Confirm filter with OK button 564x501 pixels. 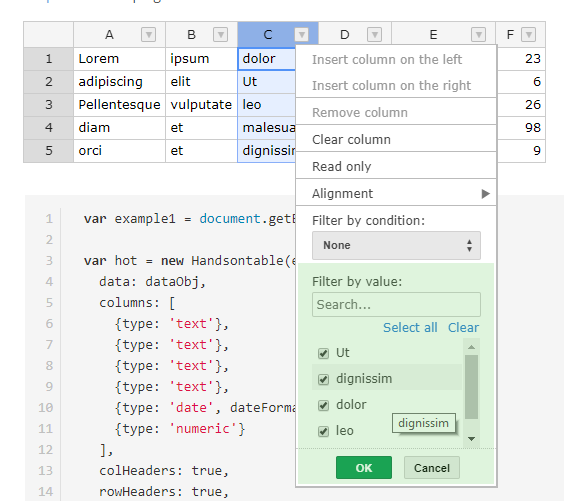pyautogui.click(x=364, y=468)
